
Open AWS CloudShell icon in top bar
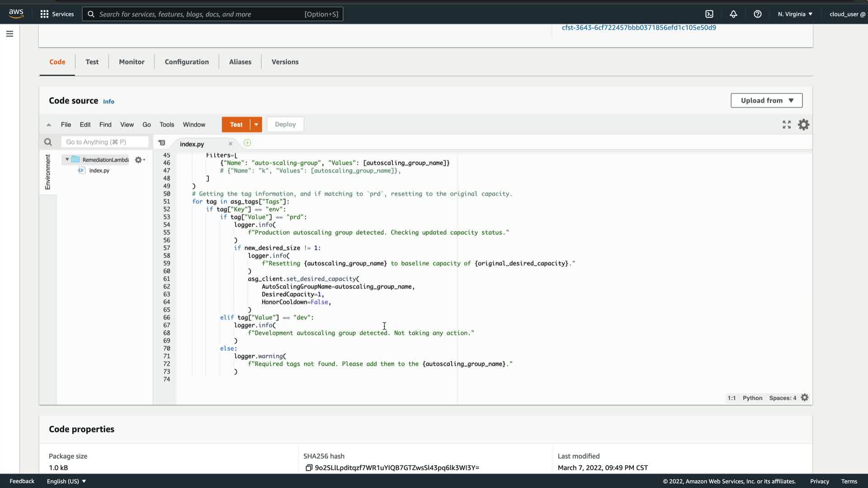tap(709, 14)
